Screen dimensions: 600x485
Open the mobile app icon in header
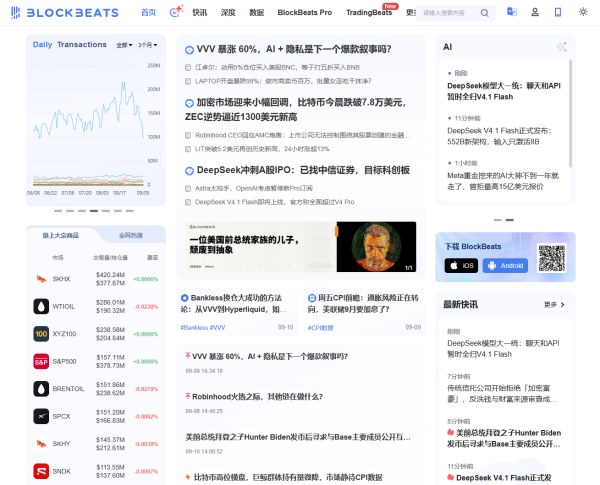(558, 12)
